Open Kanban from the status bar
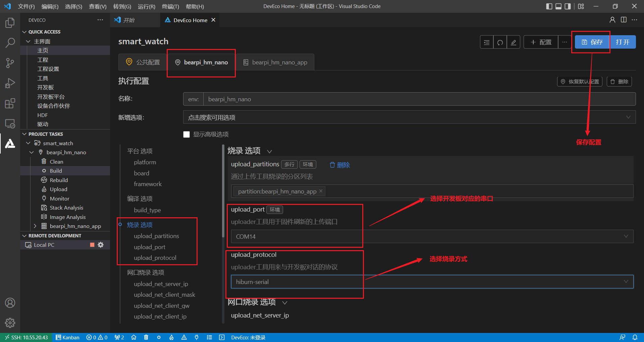Viewport: 644px width, 342px height. pyautogui.click(x=67, y=337)
